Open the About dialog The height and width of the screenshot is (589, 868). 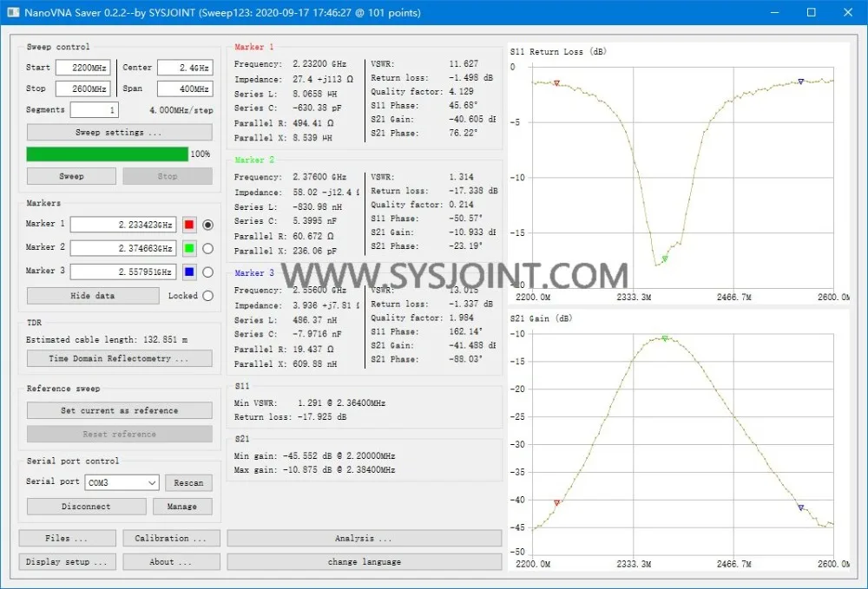pyautogui.click(x=171, y=562)
